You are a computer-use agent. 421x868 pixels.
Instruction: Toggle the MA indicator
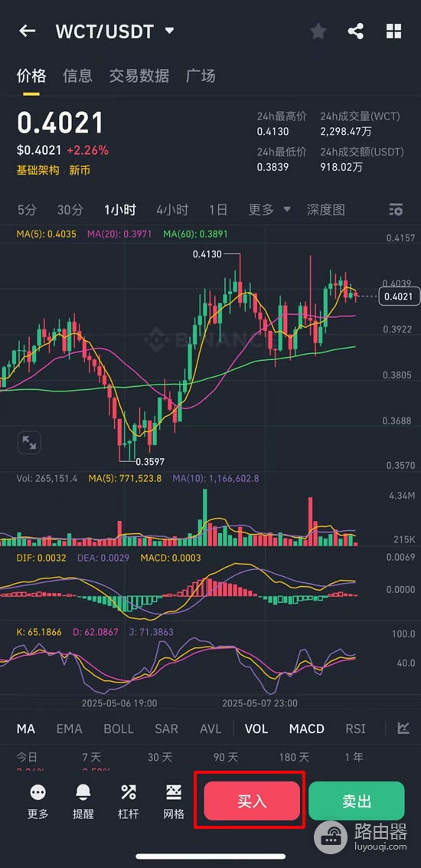[x=25, y=729]
